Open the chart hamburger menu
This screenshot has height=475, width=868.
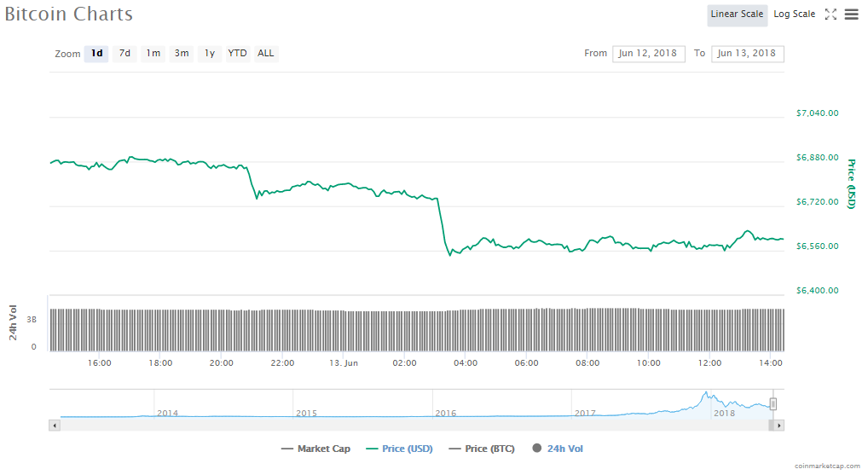click(851, 14)
